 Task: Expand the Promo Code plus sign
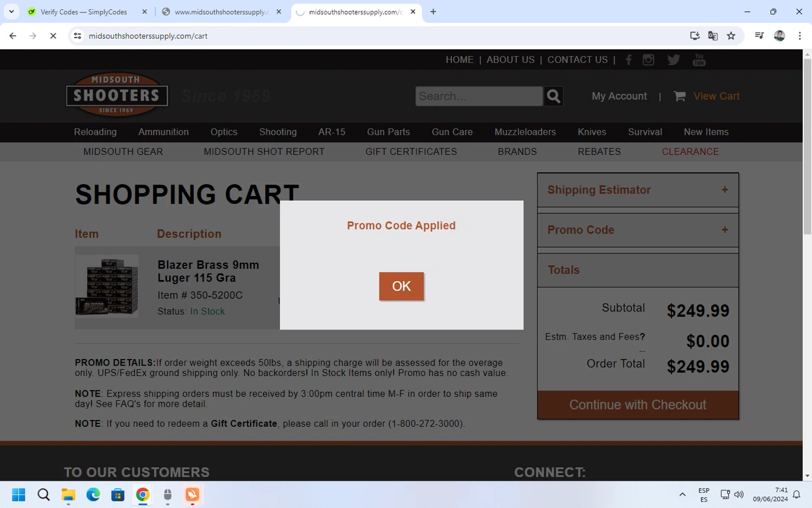coord(724,230)
